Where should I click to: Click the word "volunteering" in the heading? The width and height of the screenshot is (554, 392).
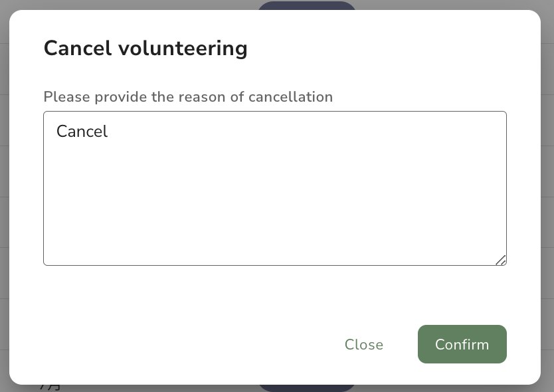(x=183, y=48)
